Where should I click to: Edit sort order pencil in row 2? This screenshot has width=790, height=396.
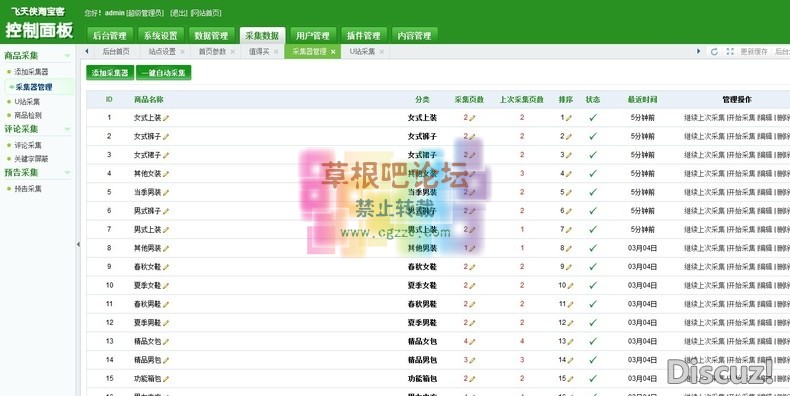[569, 137]
